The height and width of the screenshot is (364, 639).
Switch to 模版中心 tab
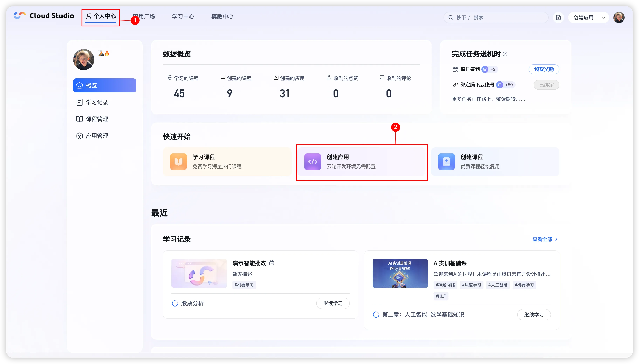(x=222, y=16)
